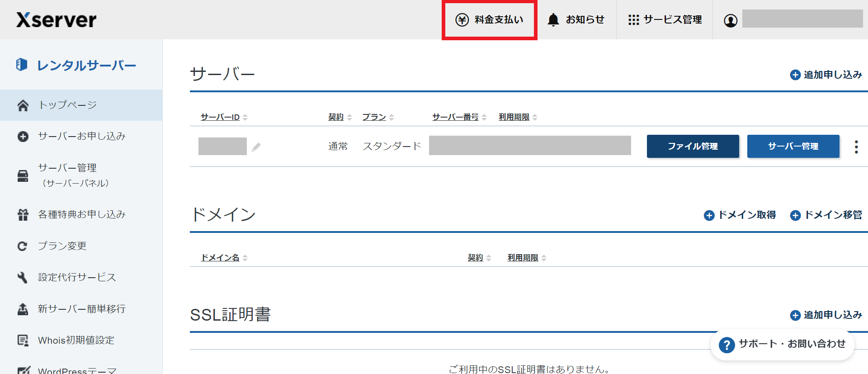This screenshot has height=374, width=868.
Task: Click the server drive icon in sidebar
Action: [23, 176]
